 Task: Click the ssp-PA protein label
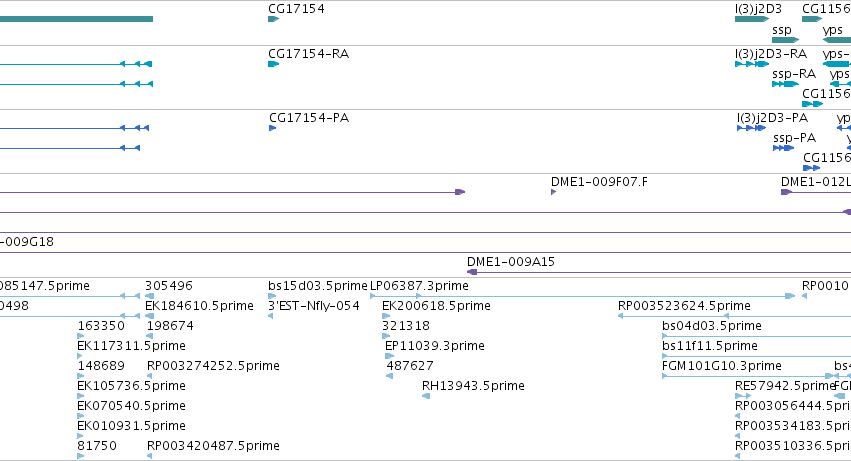click(794, 138)
